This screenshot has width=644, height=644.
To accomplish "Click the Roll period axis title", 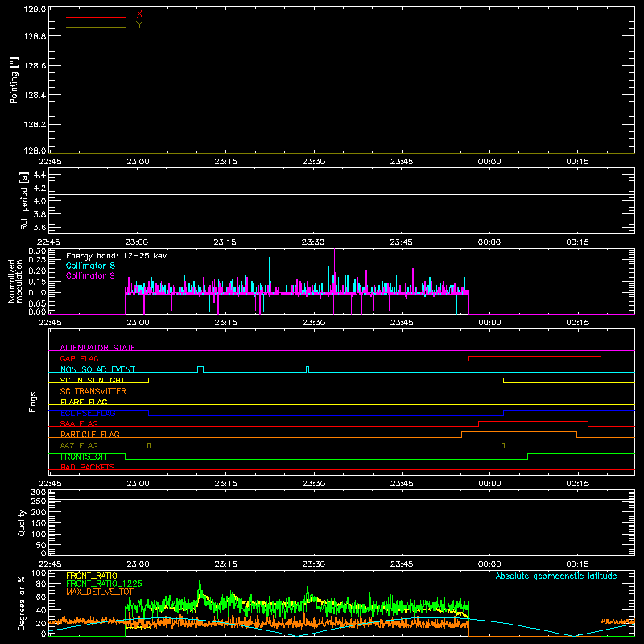I will [24, 200].
